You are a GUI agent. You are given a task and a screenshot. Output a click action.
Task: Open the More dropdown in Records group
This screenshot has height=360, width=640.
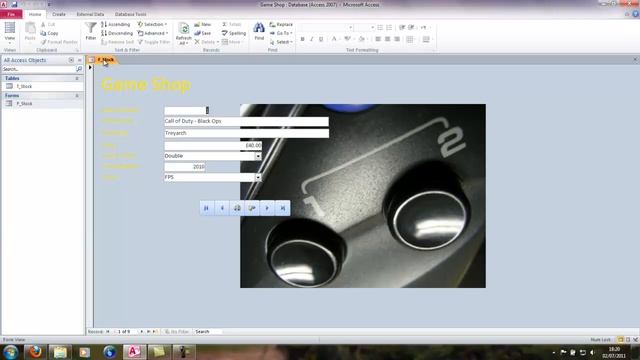[x=232, y=42]
